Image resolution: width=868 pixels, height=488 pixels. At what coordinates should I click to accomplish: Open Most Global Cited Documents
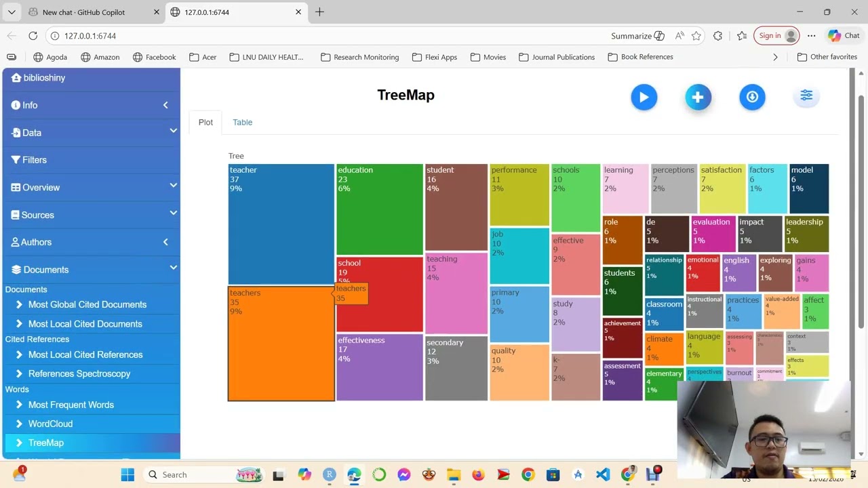pos(87,304)
